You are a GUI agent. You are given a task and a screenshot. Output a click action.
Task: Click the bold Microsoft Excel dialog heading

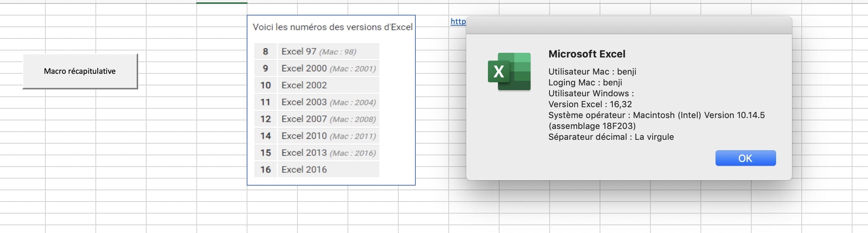[586, 54]
